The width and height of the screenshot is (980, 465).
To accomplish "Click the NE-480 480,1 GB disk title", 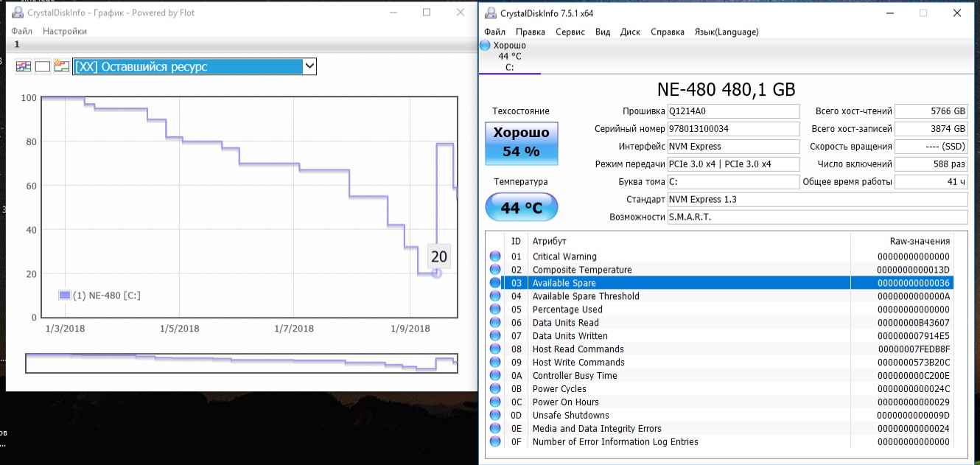I will coord(726,90).
